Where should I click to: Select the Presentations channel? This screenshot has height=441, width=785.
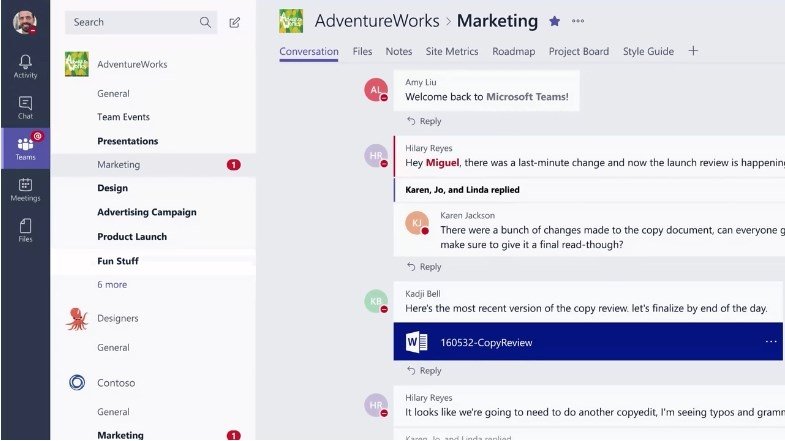(x=128, y=141)
